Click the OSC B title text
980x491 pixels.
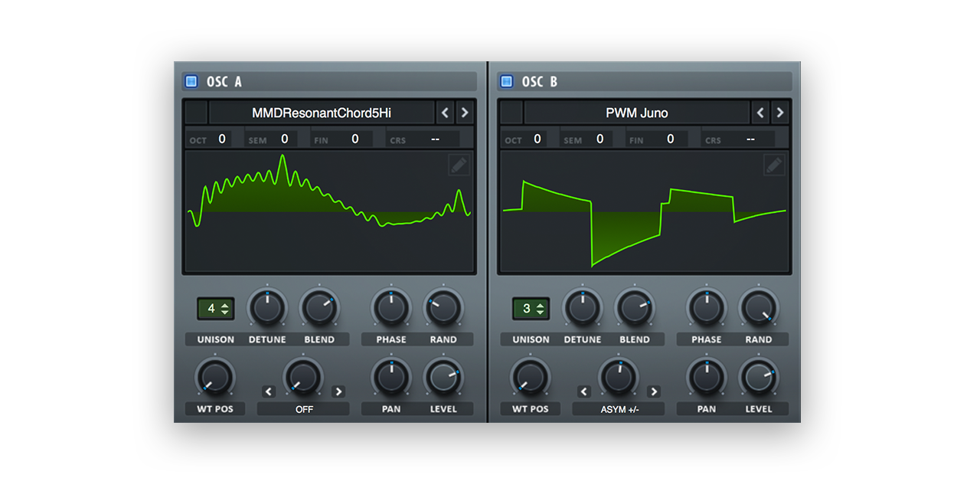(540, 81)
